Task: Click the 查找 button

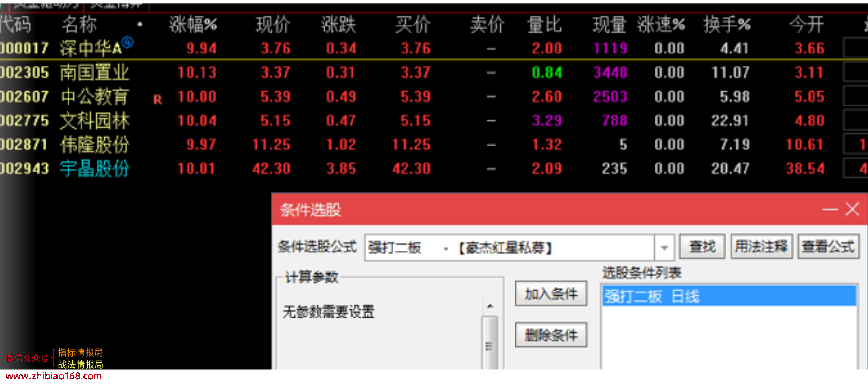Action: [702, 247]
